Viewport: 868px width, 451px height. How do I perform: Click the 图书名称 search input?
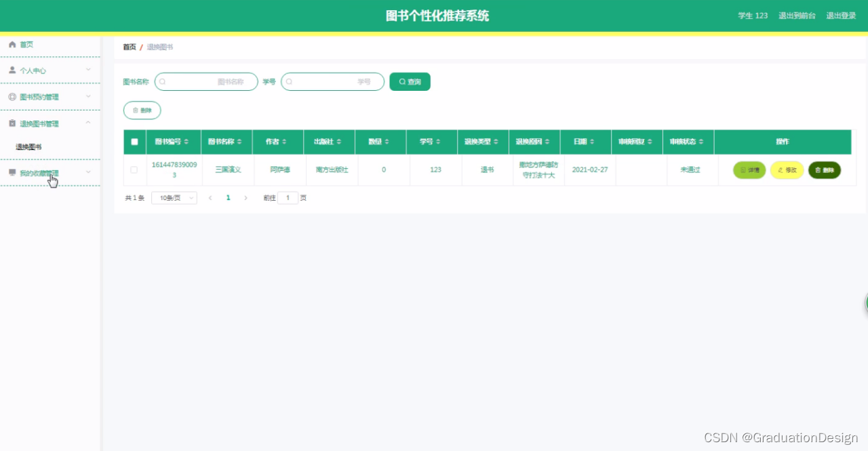(206, 81)
